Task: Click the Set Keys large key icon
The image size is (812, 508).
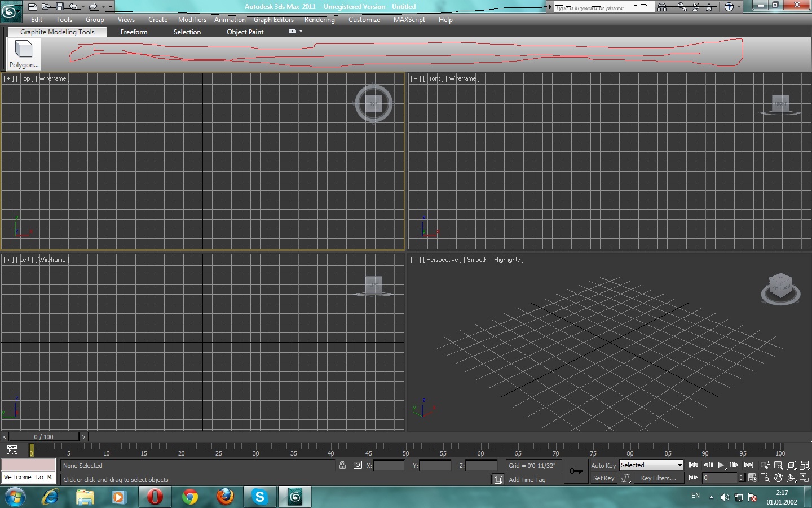Action: tap(576, 471)
